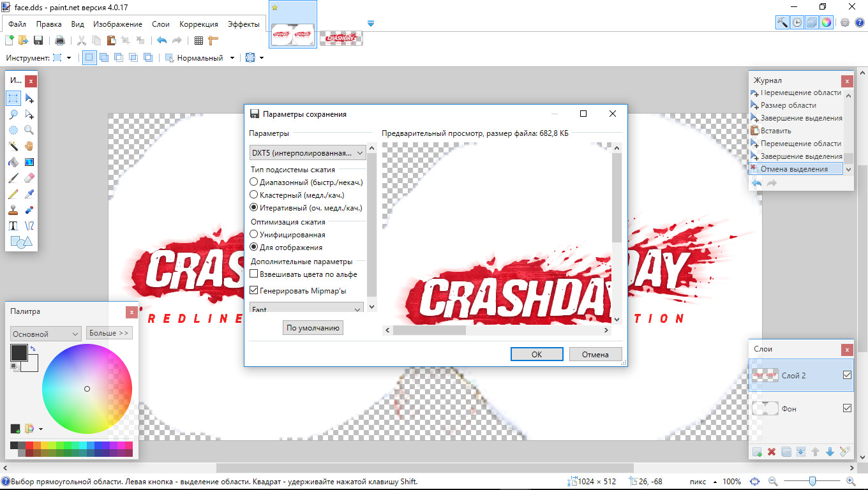
Task: Click the Open file folder icon
Action: [x=24, y=41]
